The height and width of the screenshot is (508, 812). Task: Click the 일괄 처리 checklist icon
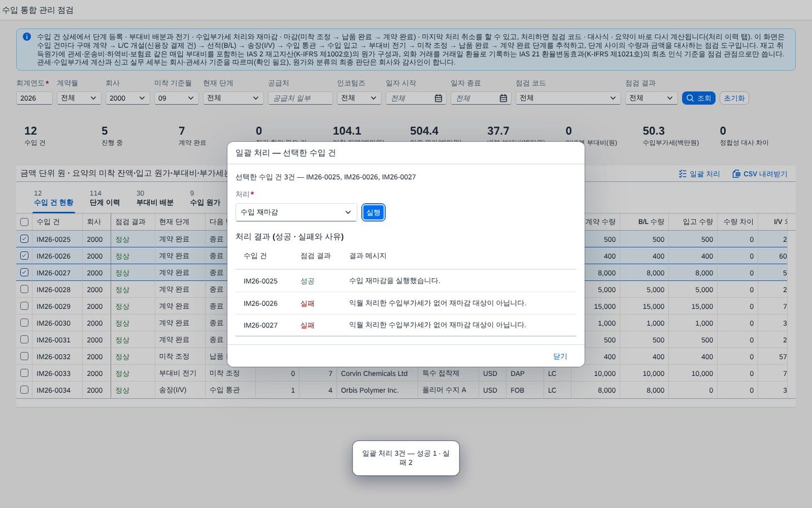tap(682, 174)
